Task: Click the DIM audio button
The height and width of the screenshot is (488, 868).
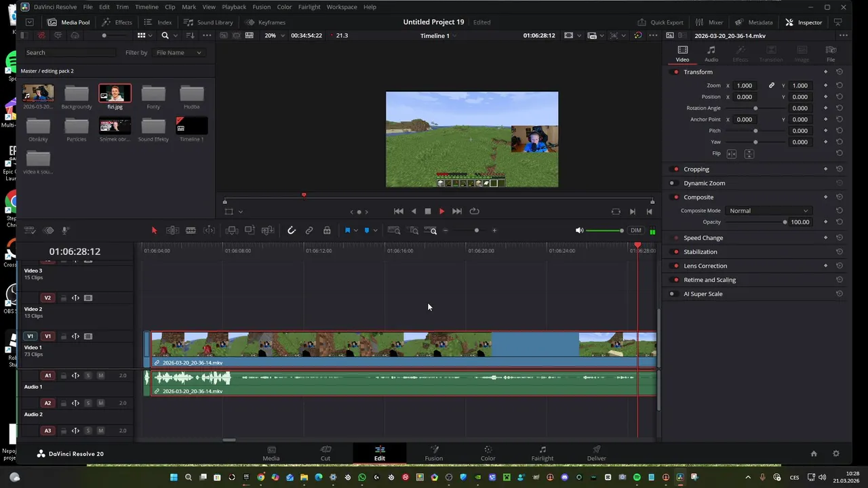Action: tap(636, 230)
